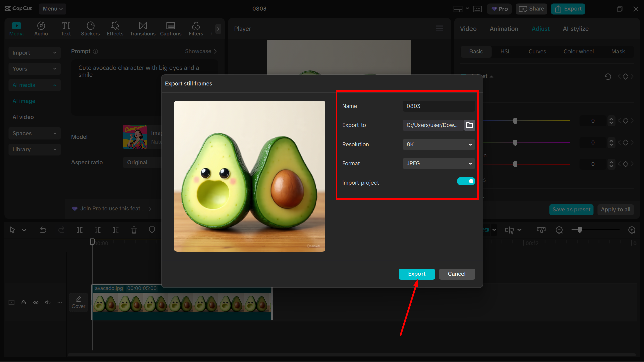Open the Captions panel

coord(170,29)
